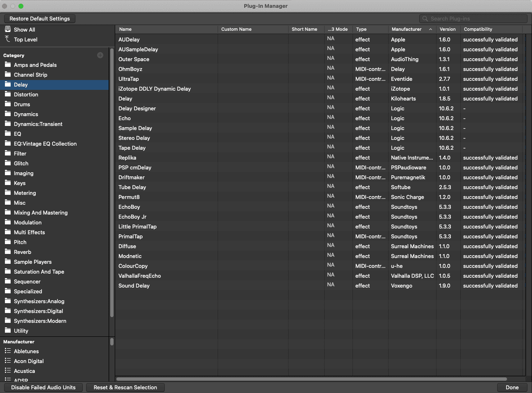The width and height of the screenshot is (532, 393).
Task: Click the Channel Strip folder icon
Action: point(8,74)
